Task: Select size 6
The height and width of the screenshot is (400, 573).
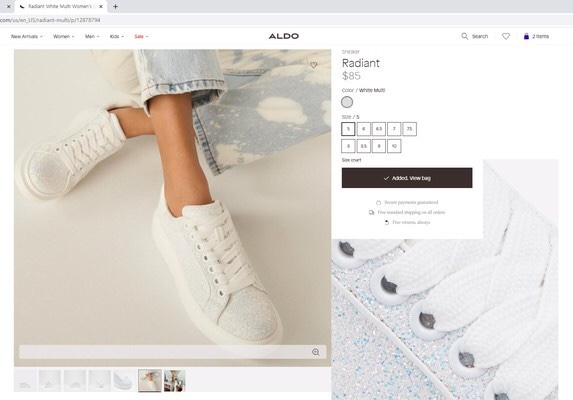Action: [364, 129]
